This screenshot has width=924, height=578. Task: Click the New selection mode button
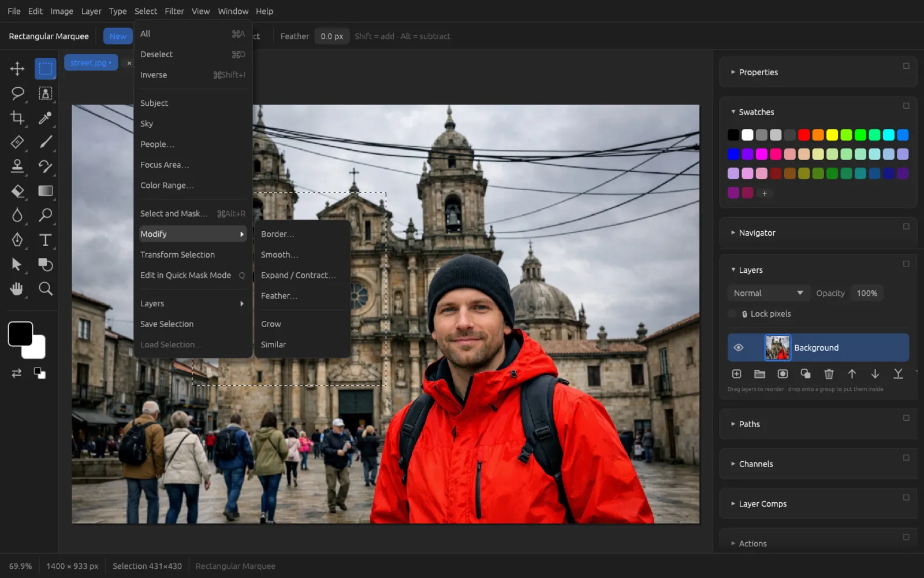[118, 36]
